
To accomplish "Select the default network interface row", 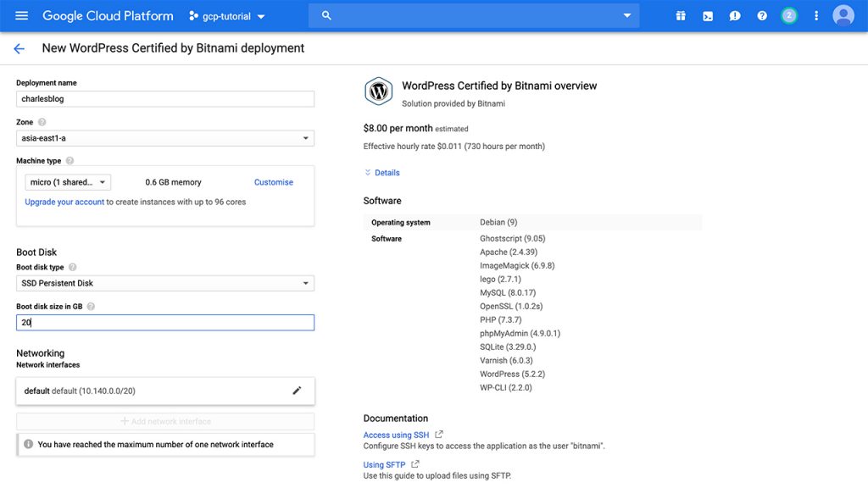I will pos(165,391).
